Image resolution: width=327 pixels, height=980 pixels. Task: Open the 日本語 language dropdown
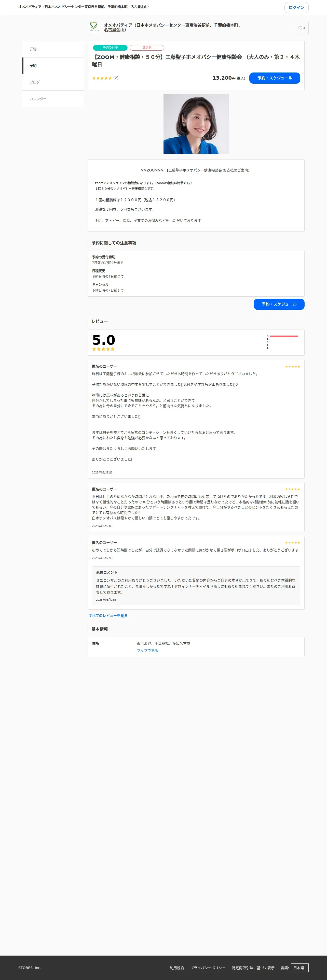299,968
